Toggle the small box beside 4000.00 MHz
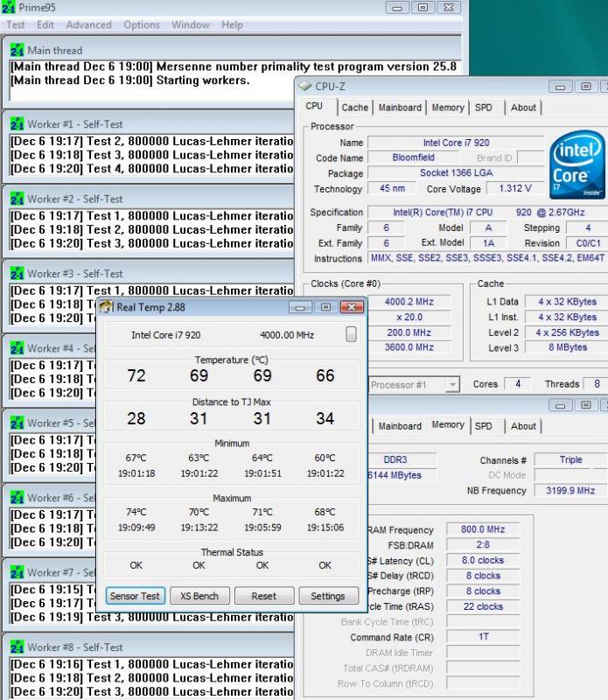 351,334
